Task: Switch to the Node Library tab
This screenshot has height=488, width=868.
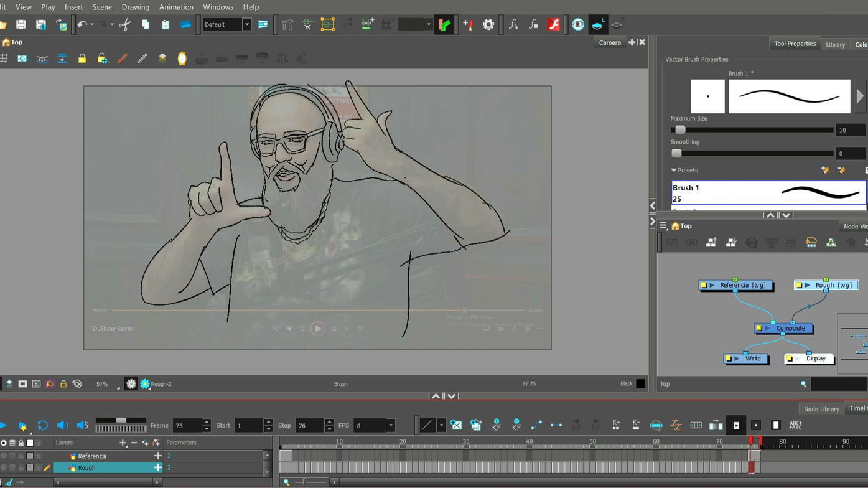Action: [821, 409]
